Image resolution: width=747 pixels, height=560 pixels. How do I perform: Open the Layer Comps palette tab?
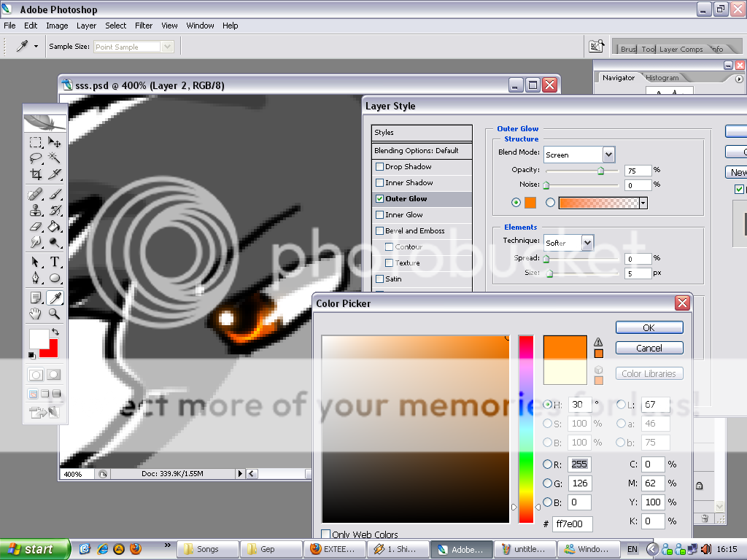click(681, 49)
